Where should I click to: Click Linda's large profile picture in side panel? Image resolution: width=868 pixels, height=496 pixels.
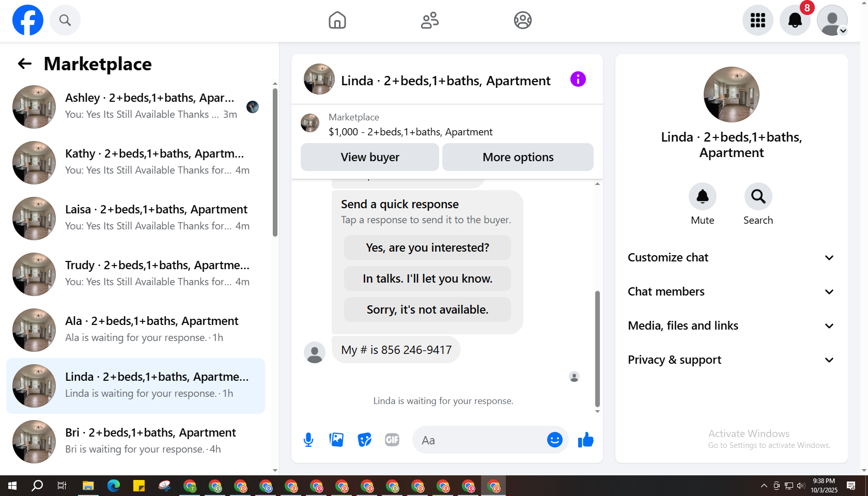[731, 95]
